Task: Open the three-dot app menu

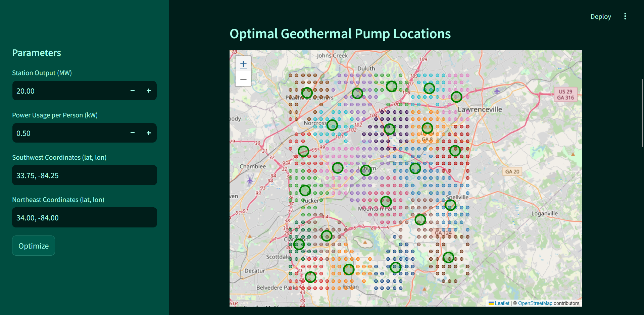Action: pos(625,16)
